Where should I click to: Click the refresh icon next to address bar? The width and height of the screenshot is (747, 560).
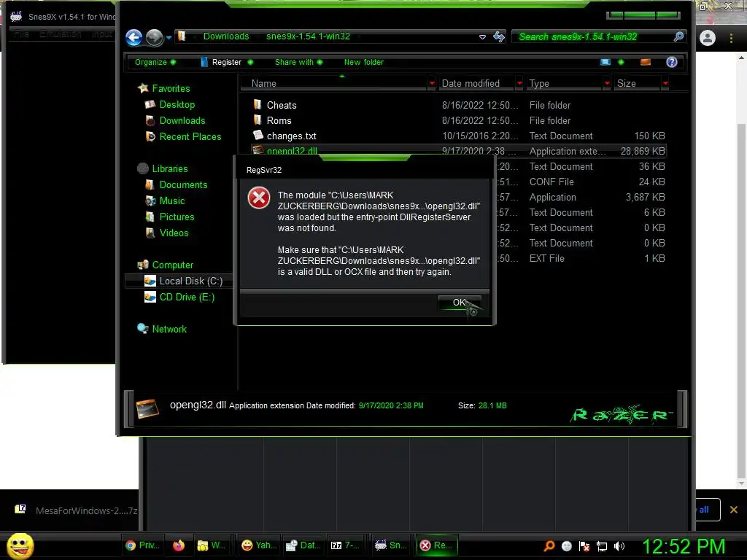499,36
